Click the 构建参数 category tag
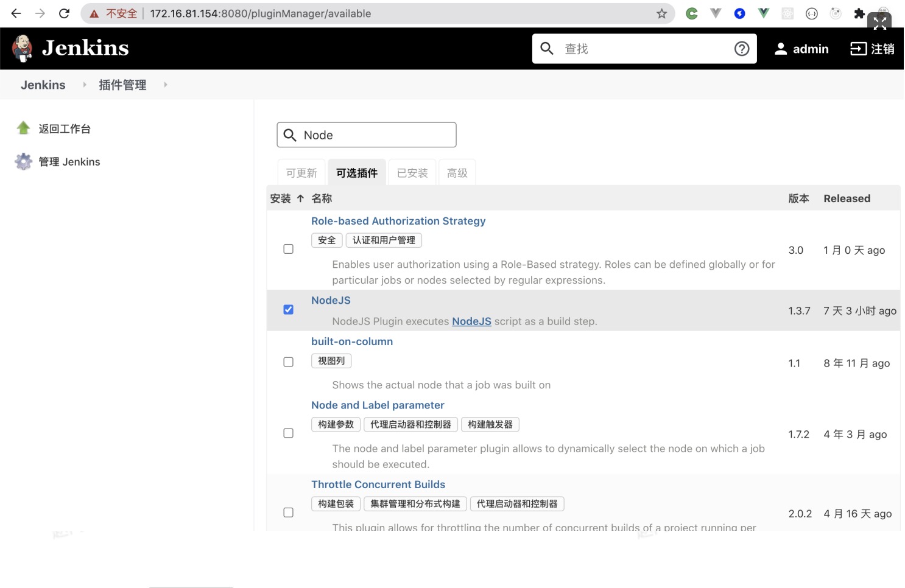Image resolution: width=905 pixels, height=588 pixels. pos(336,424)
